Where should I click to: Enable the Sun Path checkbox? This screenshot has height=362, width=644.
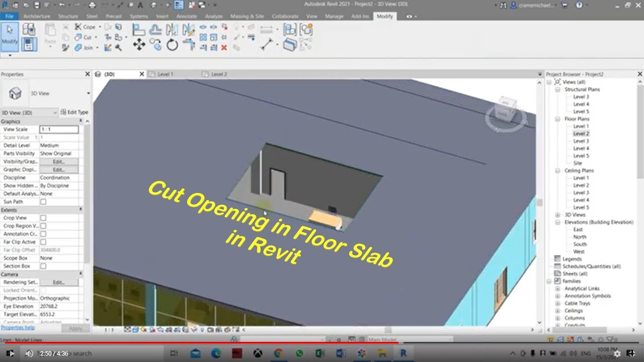coord(43,202)
